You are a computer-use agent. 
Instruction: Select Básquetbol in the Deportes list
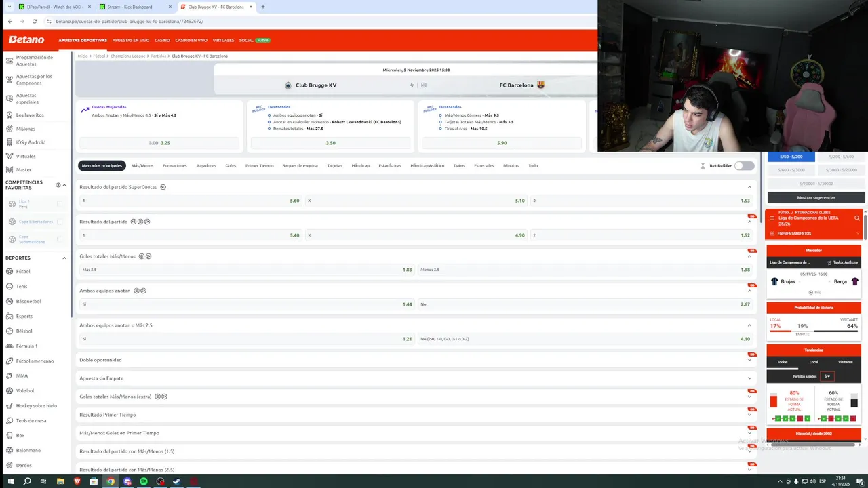pos(28,301)
